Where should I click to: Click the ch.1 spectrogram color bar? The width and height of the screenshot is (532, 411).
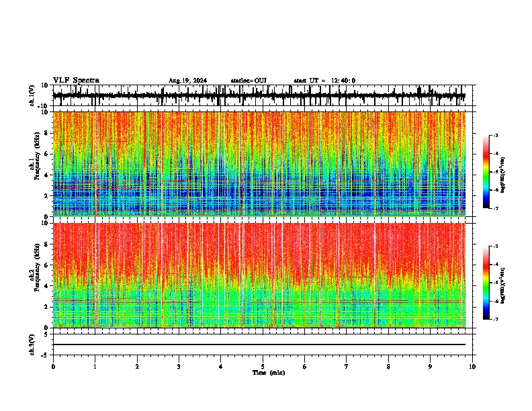486,172
